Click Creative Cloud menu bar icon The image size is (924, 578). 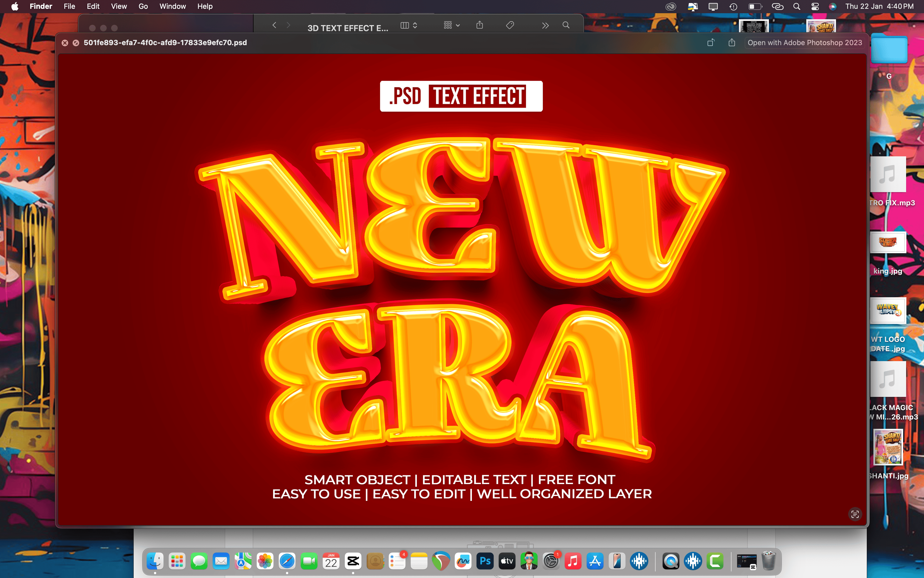[x=670, y=7]
